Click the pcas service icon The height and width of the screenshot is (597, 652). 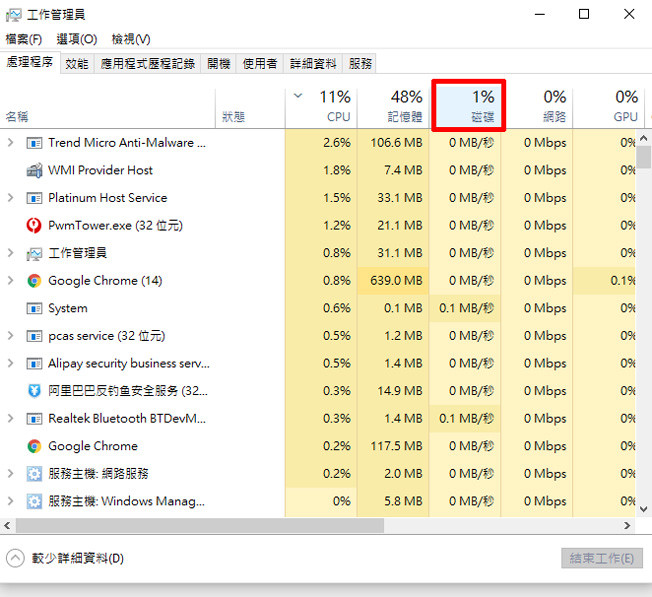pos(34,336)
